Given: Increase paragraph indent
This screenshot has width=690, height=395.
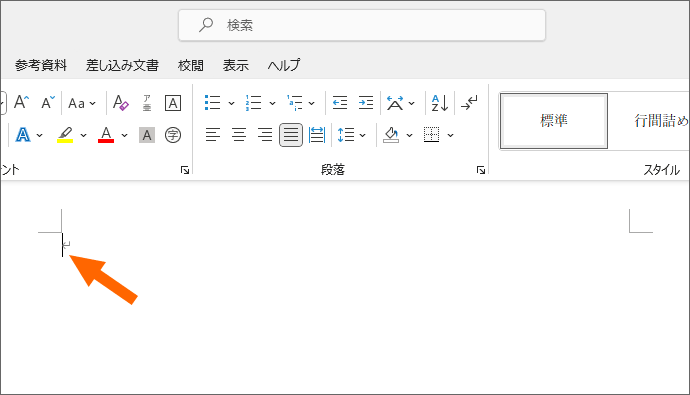Looking at the screenshot, I should pos(366,103).
